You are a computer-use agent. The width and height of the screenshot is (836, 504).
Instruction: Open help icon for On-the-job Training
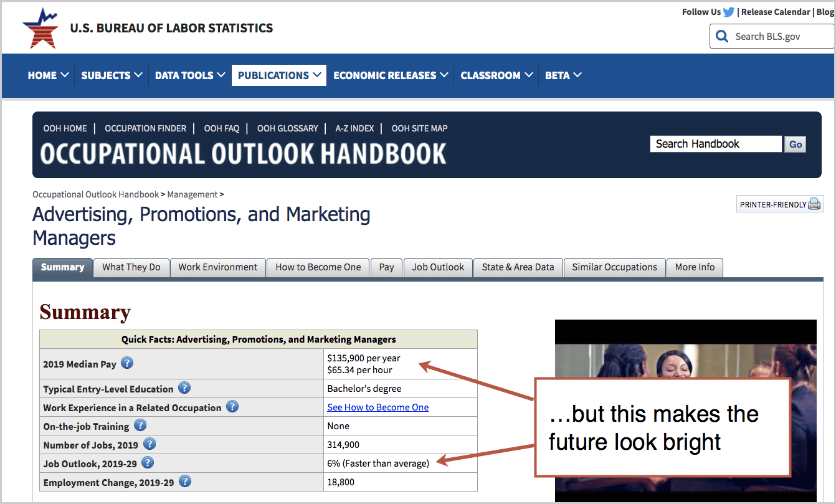coord(140,425)
